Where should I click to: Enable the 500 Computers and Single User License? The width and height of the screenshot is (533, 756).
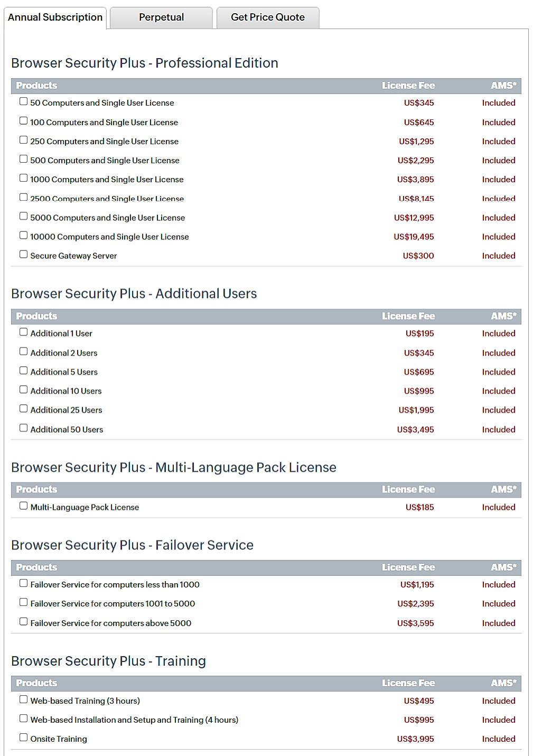(23, 158)
